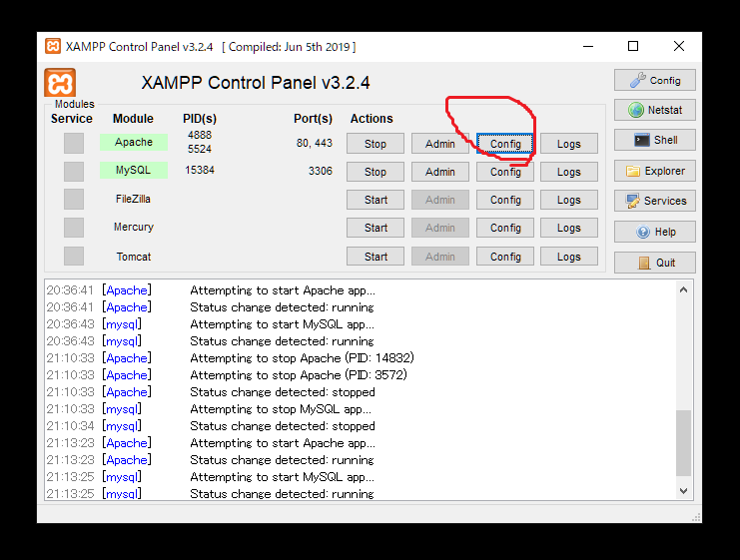Open Netstat globe icon button

(x=654, y=110)
